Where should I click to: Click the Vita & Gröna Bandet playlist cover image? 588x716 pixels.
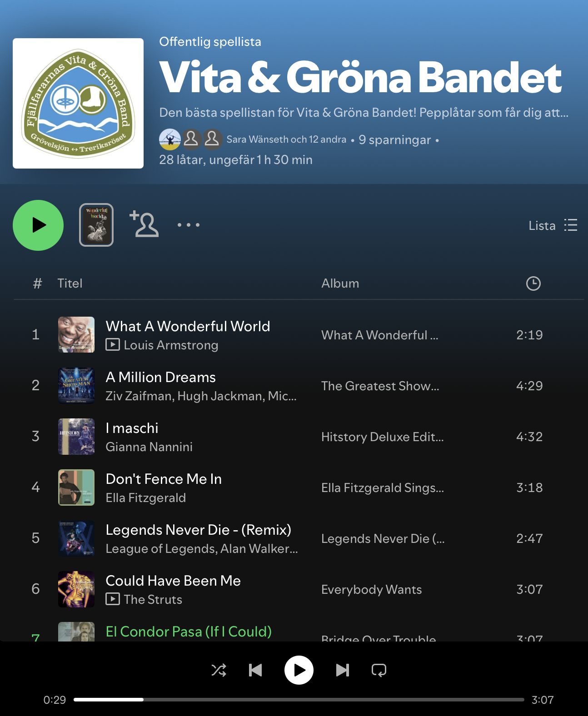78,104
